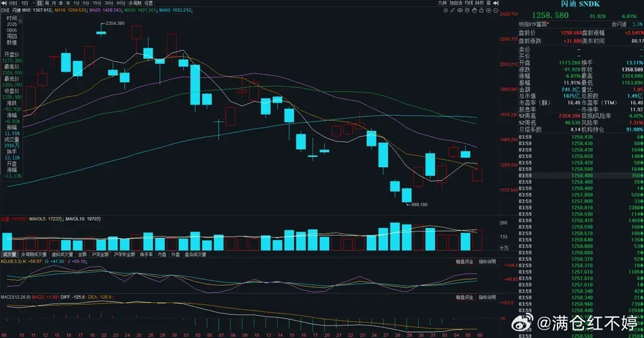This screenshot has height=338, width=644.
Task: Toggle the chart lock icon
Action: 481,10
